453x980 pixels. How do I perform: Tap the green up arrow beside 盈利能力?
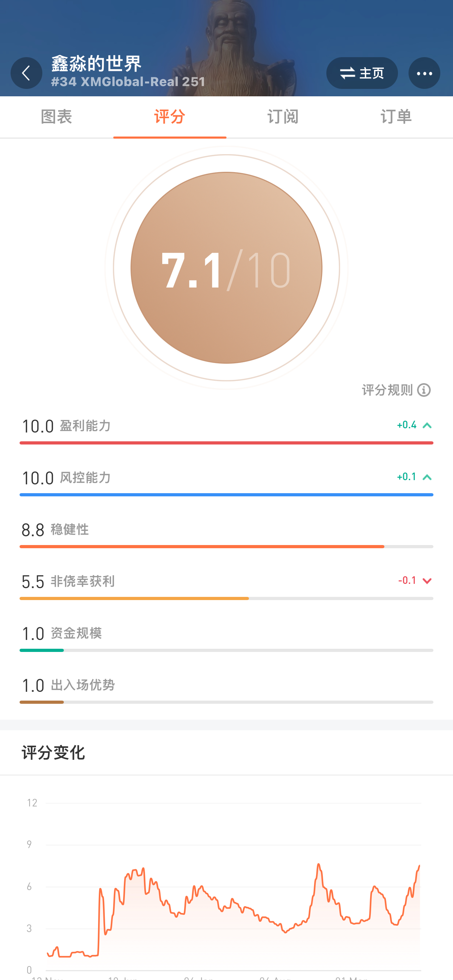(x=427, y=425)
